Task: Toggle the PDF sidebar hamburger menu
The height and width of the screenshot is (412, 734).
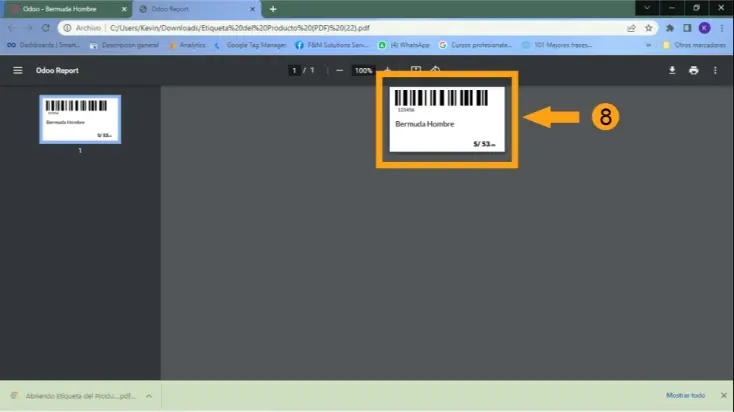Action: click(x=17, y=71)
